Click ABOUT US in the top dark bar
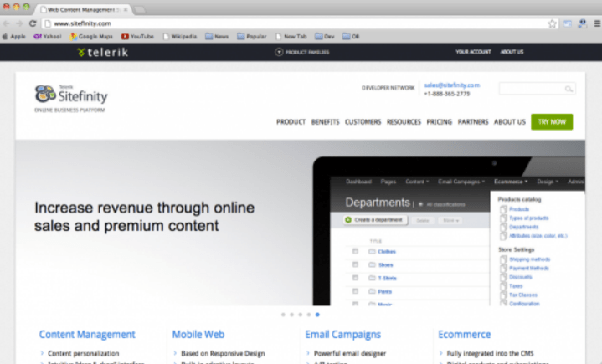602x364 pixels. click(512, 52)
